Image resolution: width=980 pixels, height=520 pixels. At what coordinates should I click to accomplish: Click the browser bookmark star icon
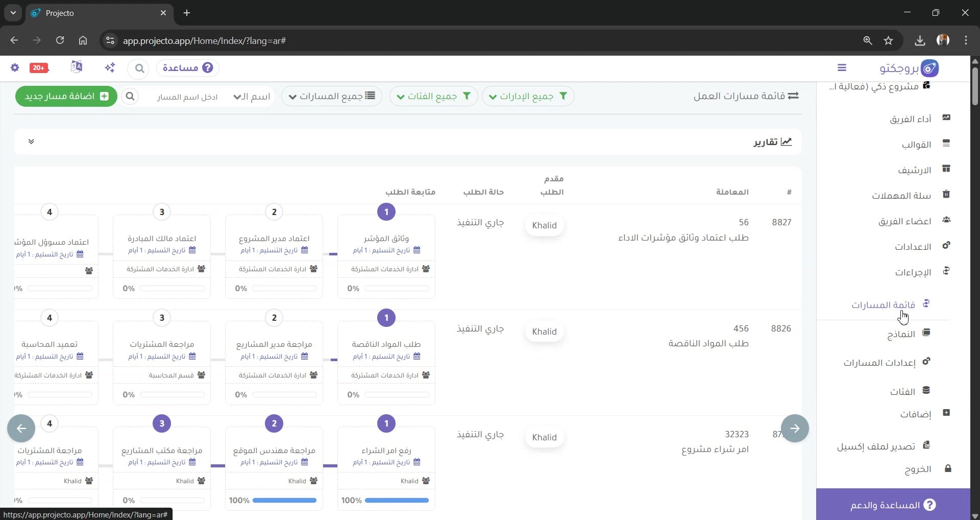(889, 40)
